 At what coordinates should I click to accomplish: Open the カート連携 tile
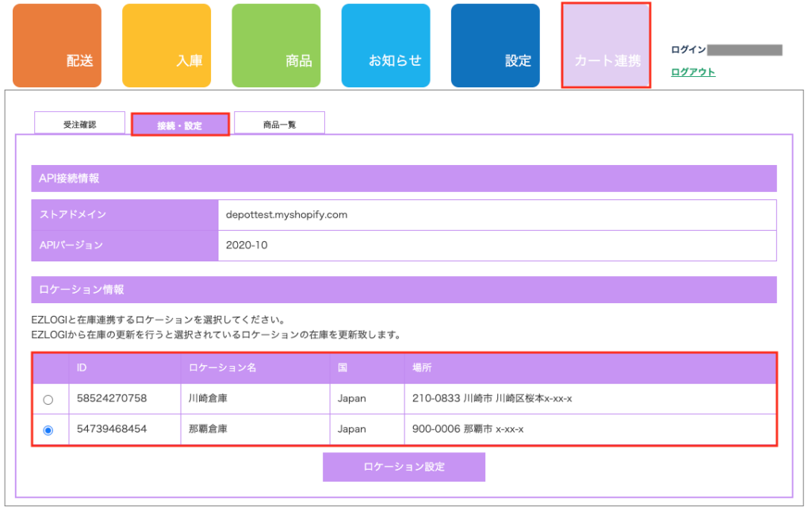point(606,46)
